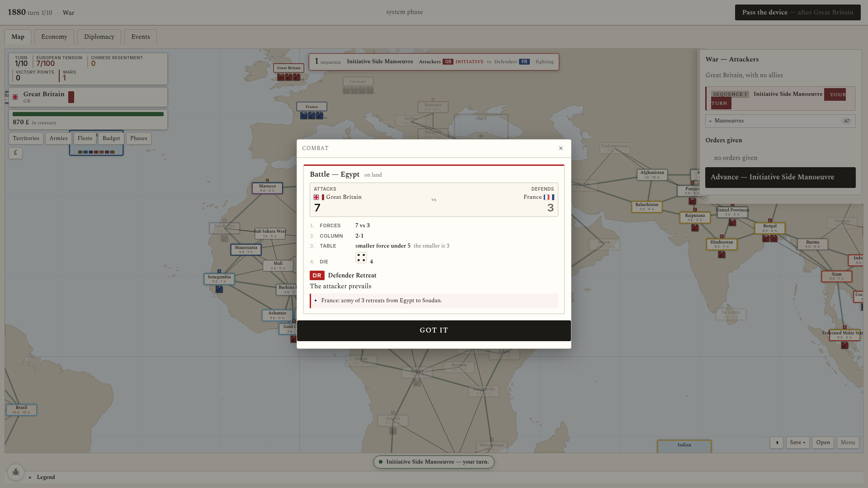Image resolution: width=868 pixels, height=488 pixels.
Task: Expand the Manoeuvres section
Action: click(x=780, y=121)
